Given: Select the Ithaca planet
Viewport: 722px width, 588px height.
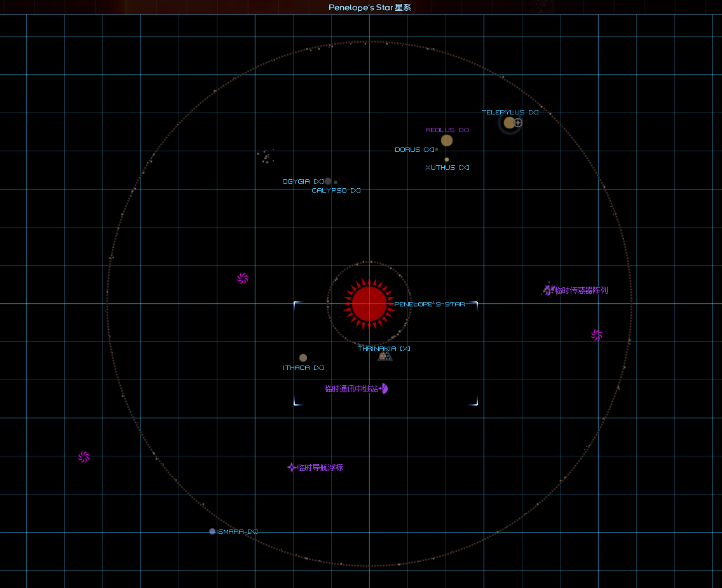Looking at the screenshot, I should coord(303,358).
